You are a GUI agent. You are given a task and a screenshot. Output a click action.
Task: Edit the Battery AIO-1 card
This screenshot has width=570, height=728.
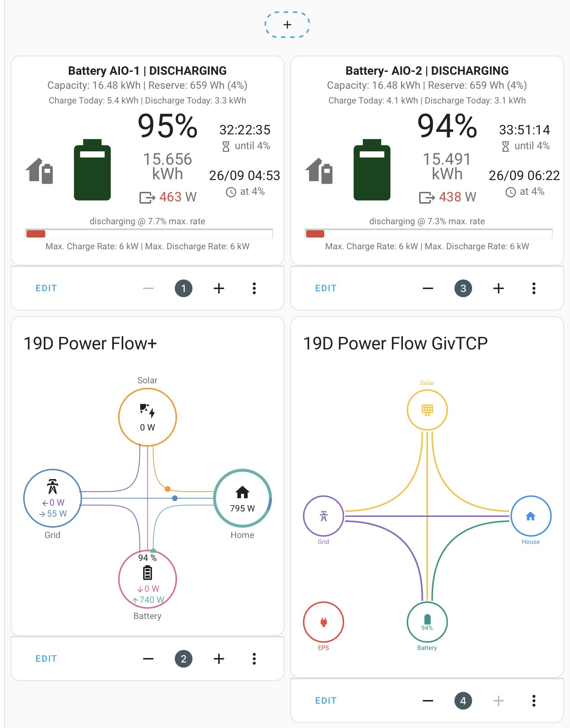coord(46,288)
